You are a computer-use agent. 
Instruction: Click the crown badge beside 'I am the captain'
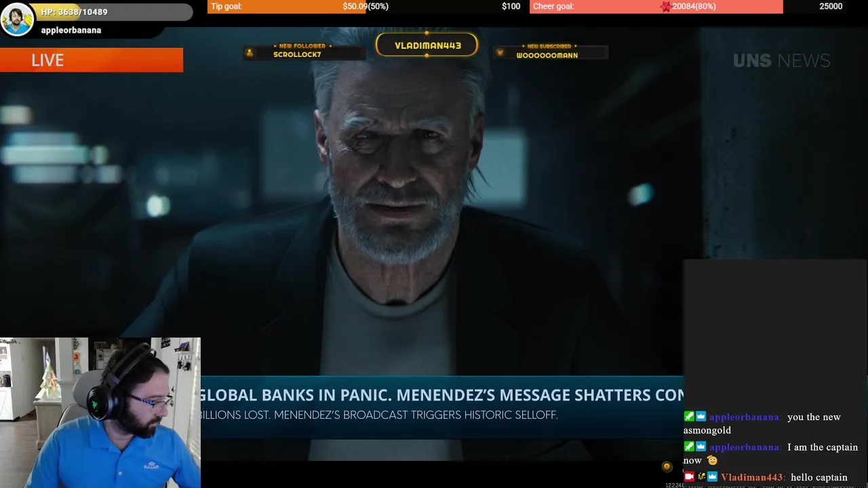pyautogui.click(x=701, y=447)
